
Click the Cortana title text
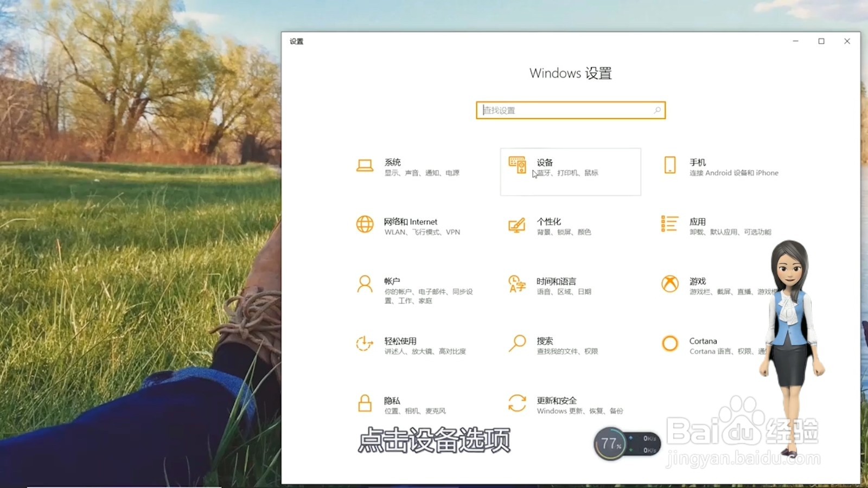[x=703, y=341]
